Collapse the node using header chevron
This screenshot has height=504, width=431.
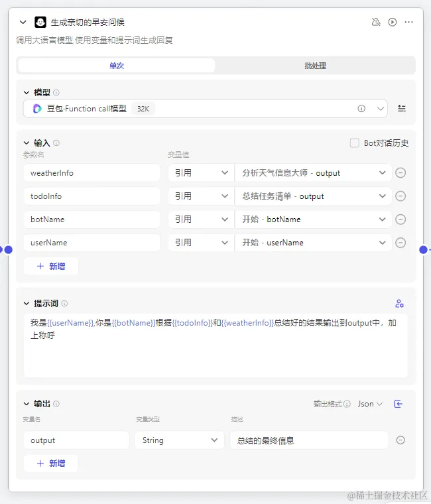[23, 22]
